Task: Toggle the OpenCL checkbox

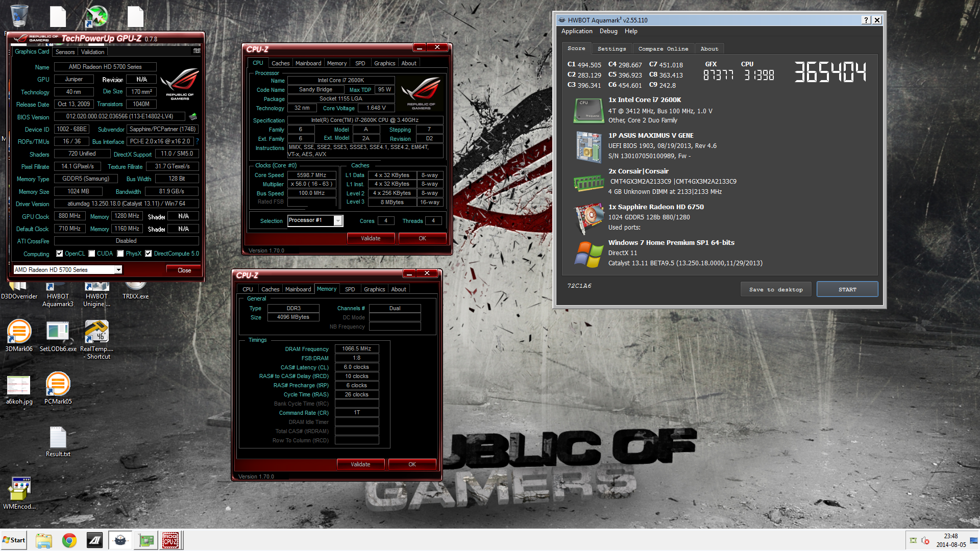Action: coord(60,254)
